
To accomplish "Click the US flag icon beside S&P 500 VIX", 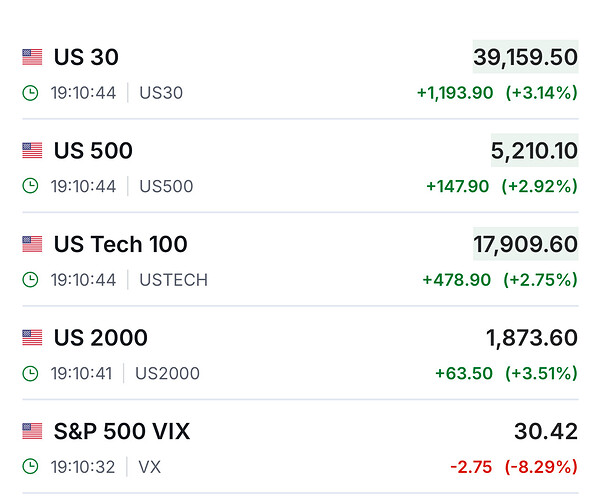I will 32,432.
